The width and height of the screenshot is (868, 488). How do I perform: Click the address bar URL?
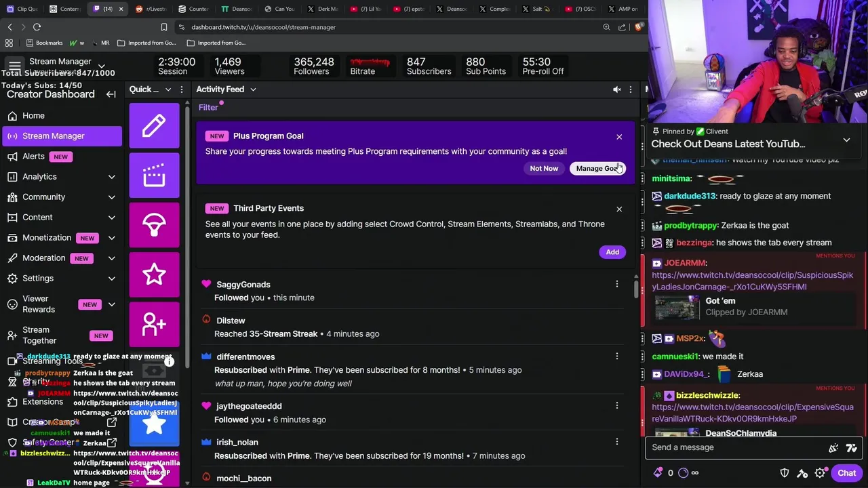pos(263,27)
